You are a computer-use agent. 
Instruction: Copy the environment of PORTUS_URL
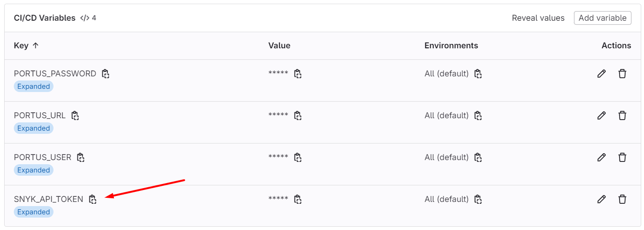point(478,115)
